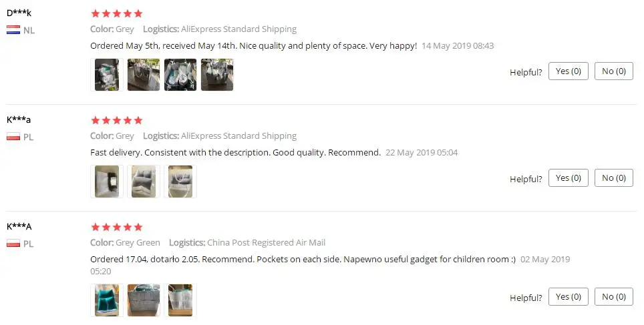
Task: Click the reviewer name K***A
Action: pos(19,227)
